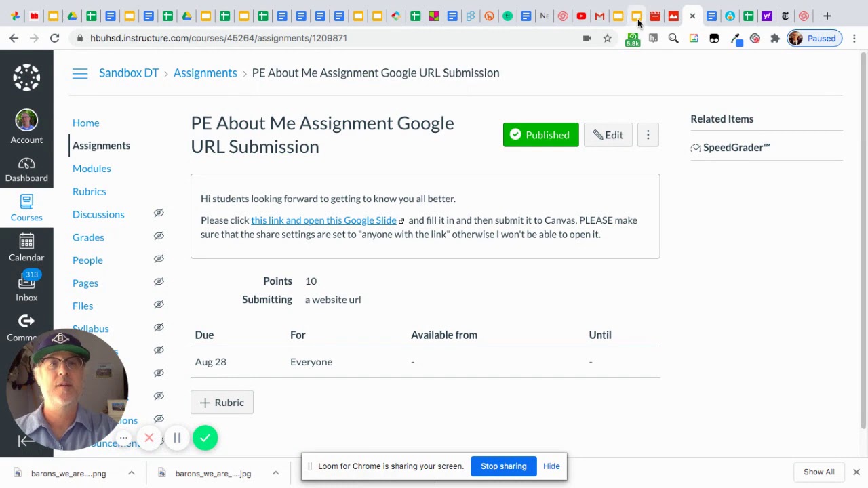
Task: Open SpeedGrader from Related Items
Action: pyautogui.click(x=730, y=148)
